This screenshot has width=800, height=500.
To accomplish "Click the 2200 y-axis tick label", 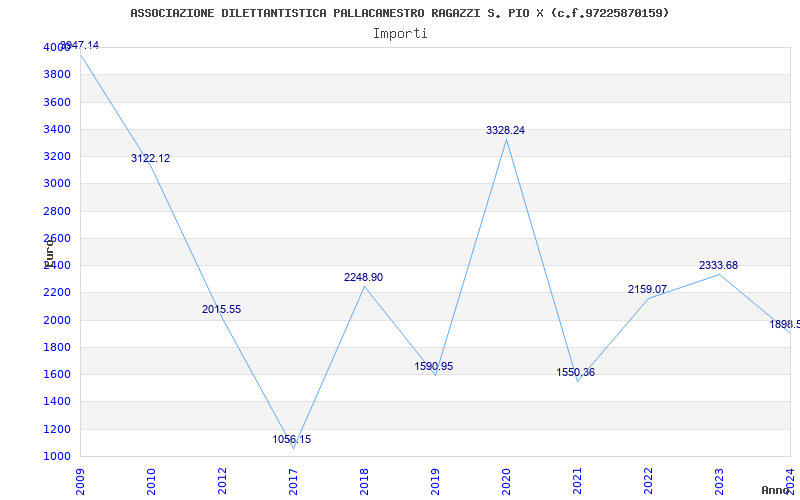I will coord(57,293).
